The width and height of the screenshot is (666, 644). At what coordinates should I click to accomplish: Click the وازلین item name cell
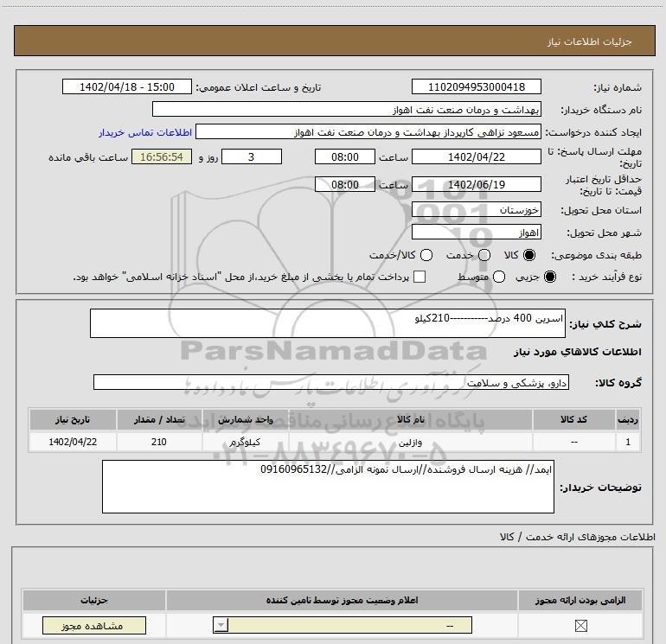tap(410, 442)
